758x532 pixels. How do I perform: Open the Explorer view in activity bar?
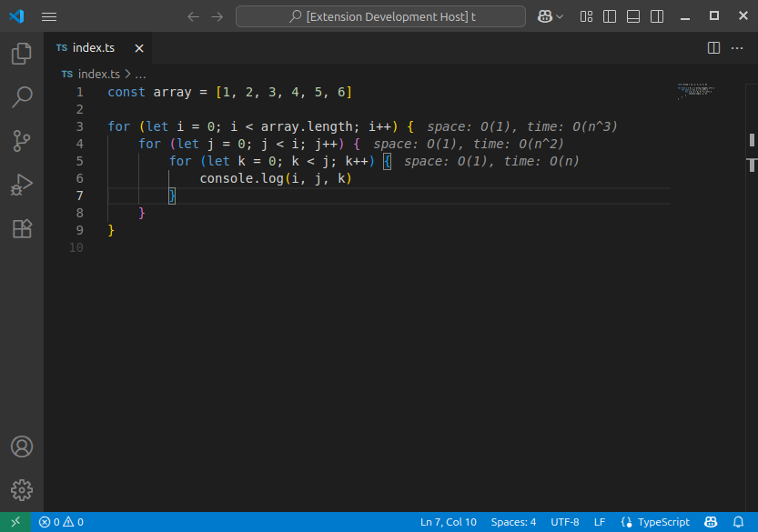point(22,53)
